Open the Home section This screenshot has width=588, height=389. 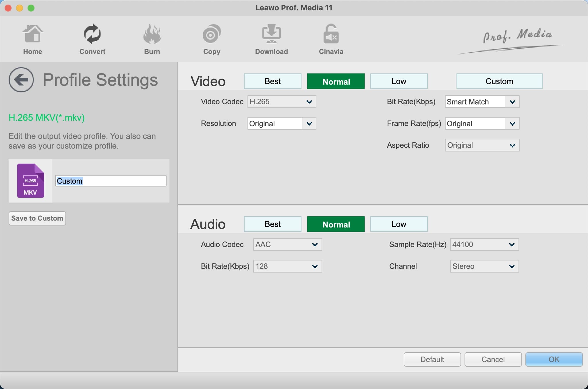(32, 39)
